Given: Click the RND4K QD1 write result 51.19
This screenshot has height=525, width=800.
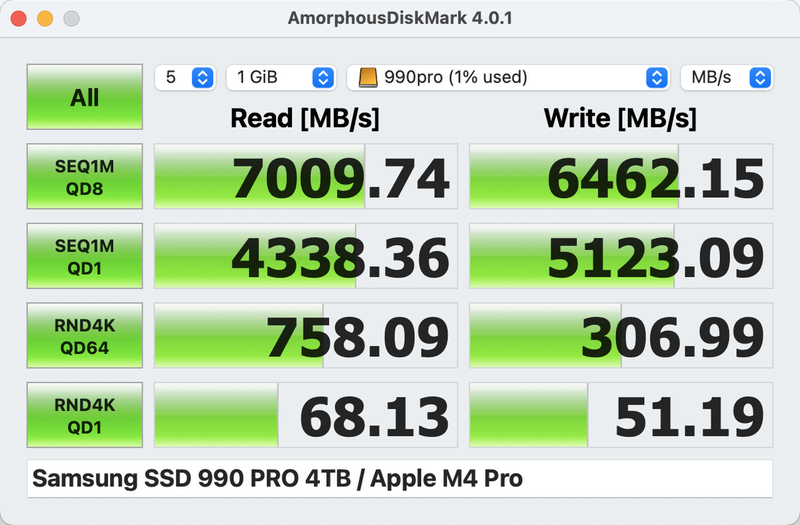Looking at the screenshot, I should tap(621, 415).
